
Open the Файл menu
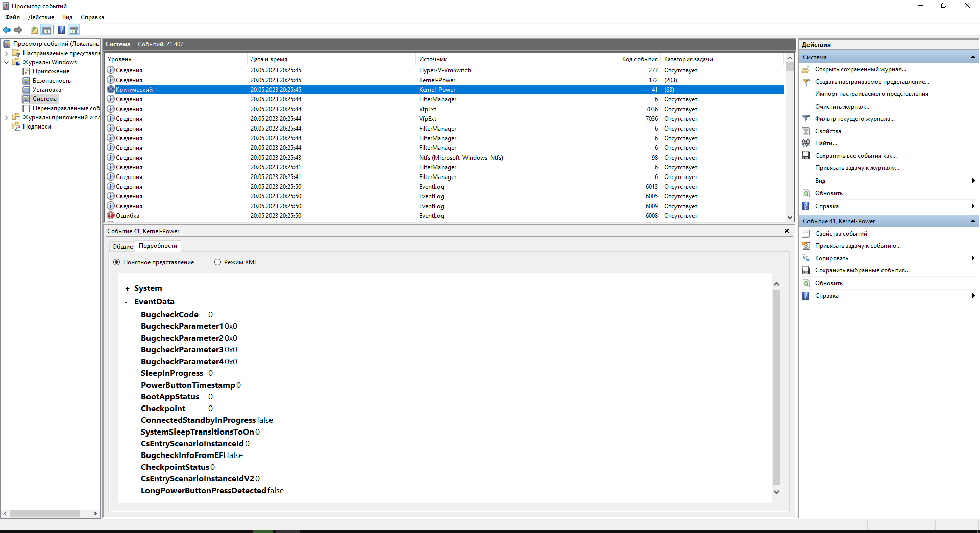pos(13,17)
